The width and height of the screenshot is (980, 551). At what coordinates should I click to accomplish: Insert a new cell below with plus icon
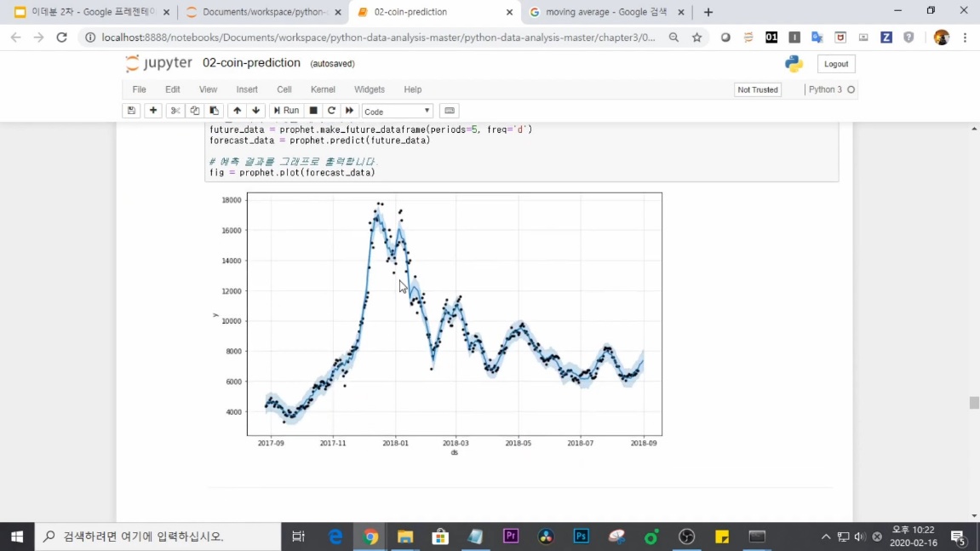point(153,111)
